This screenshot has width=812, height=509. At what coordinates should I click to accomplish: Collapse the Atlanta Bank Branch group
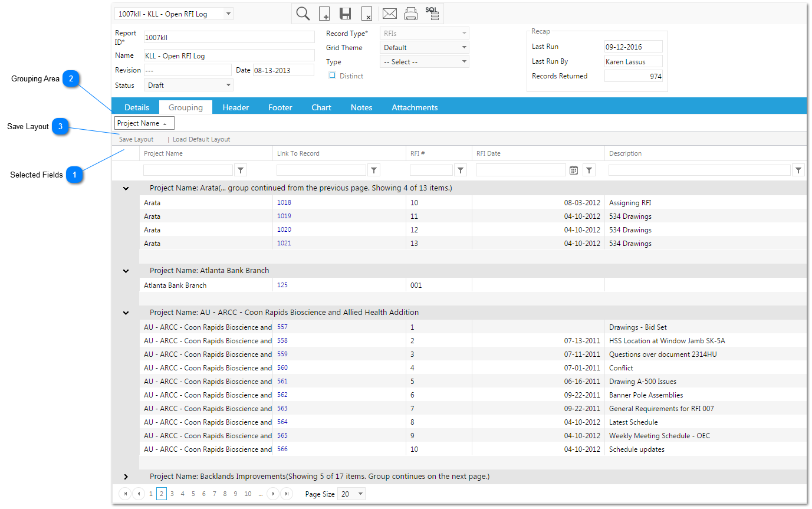126,271
